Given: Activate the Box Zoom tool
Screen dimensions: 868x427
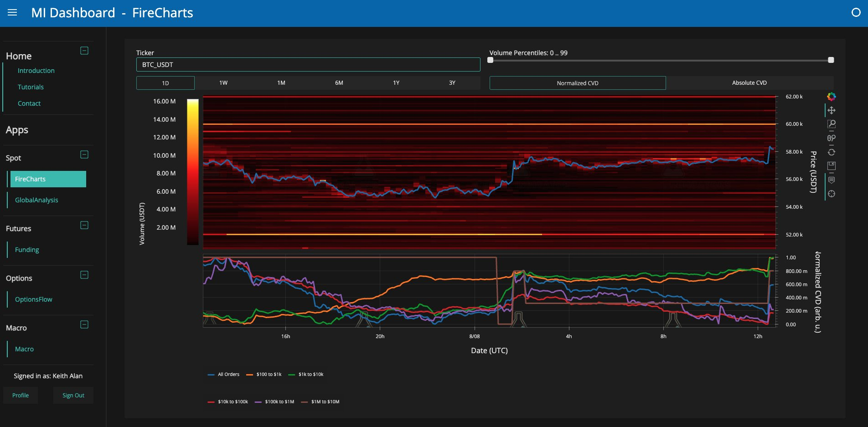Looking at the screenshot, I should [x=832, y=124].
